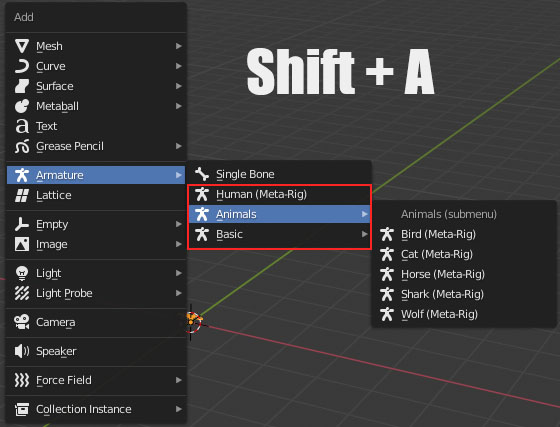Click the Metaball icon

pyautogui.click(x=22, y=106)
